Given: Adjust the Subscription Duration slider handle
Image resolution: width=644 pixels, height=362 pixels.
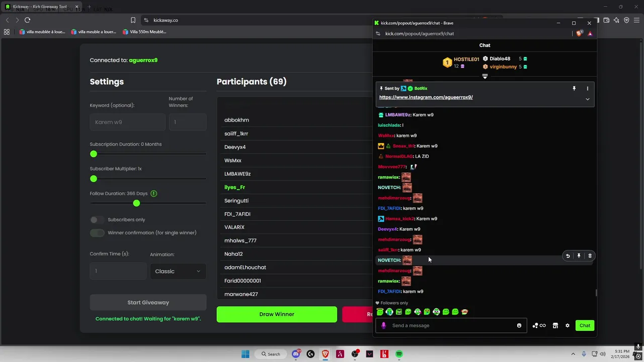Looking at the screenshot, I should 94,154.
